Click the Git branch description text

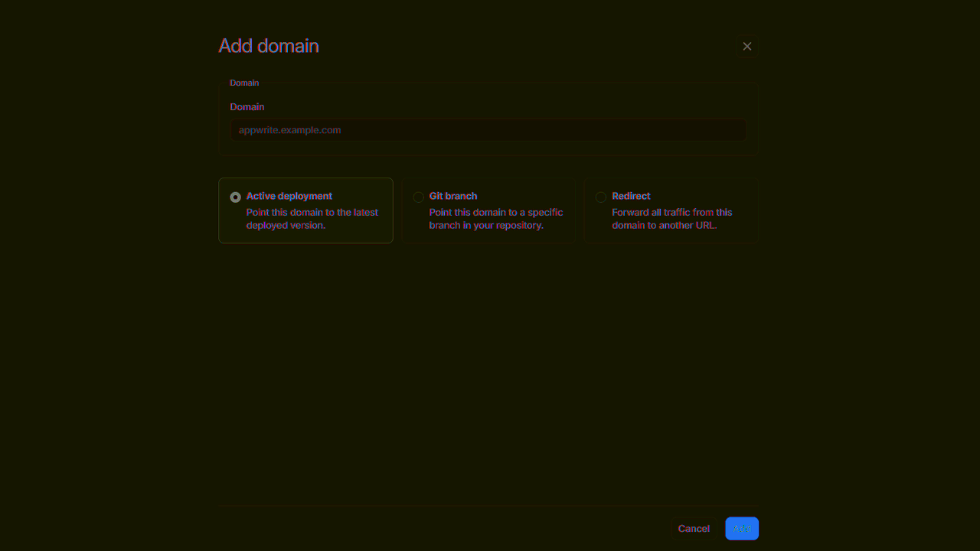(496, 219)
